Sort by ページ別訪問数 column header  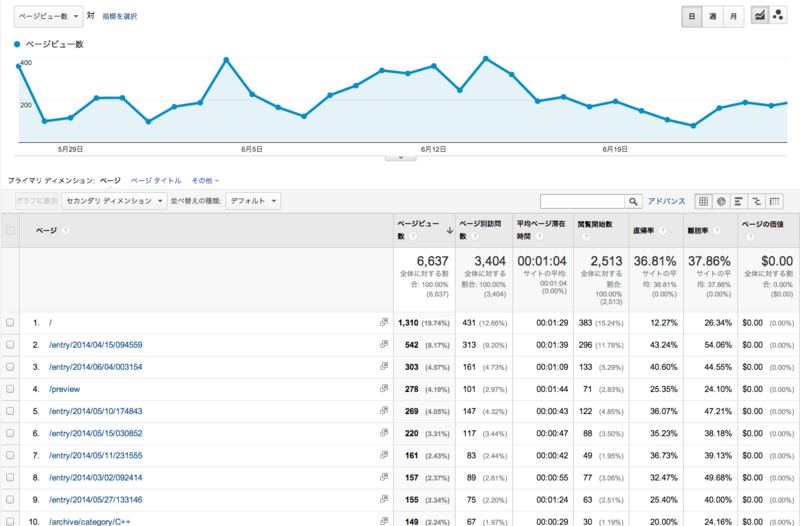click(480, 230)
